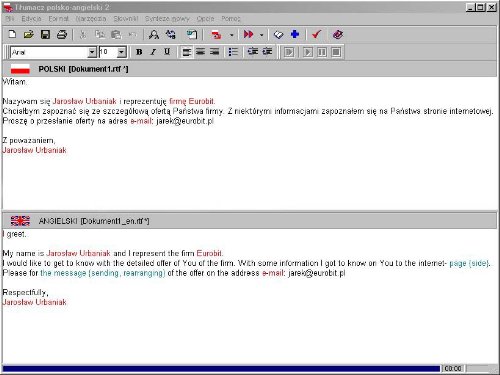Open the Format menu

click(59, 19)
